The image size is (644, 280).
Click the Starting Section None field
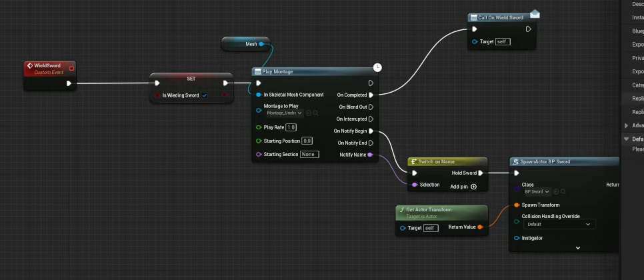click(x=309, y=154)
